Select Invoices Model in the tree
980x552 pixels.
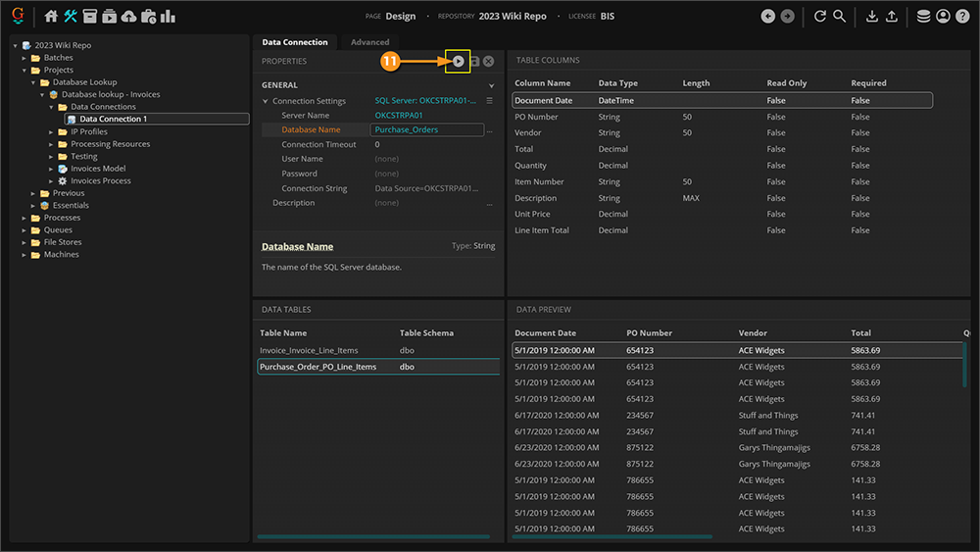pyautogui.click(x=98, y=169)
